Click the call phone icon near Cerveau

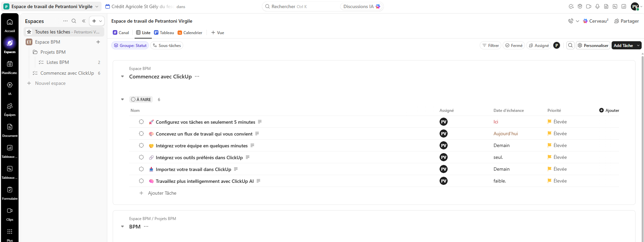pyautogui.click(x=570, y=21)
